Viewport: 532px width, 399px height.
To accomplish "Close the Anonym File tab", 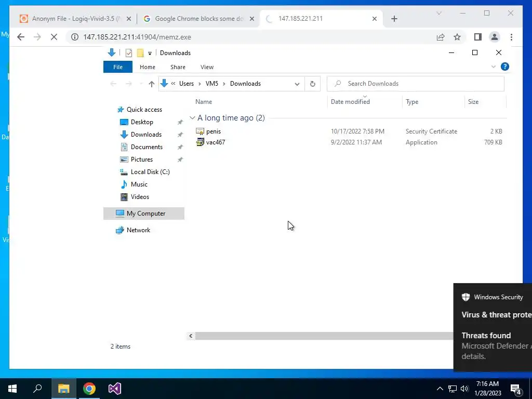I will (x=129, y=19).
